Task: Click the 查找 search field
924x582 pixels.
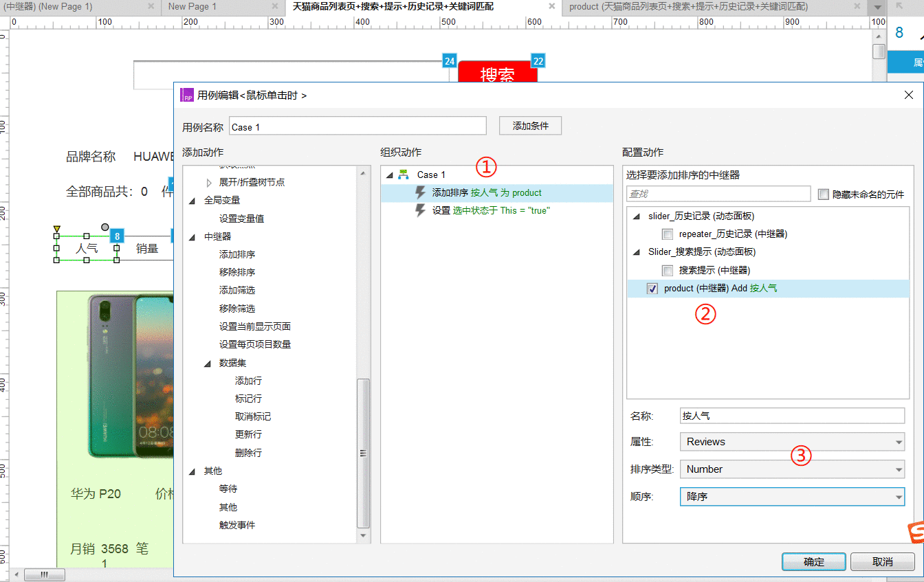Action: tap(718, 194)
